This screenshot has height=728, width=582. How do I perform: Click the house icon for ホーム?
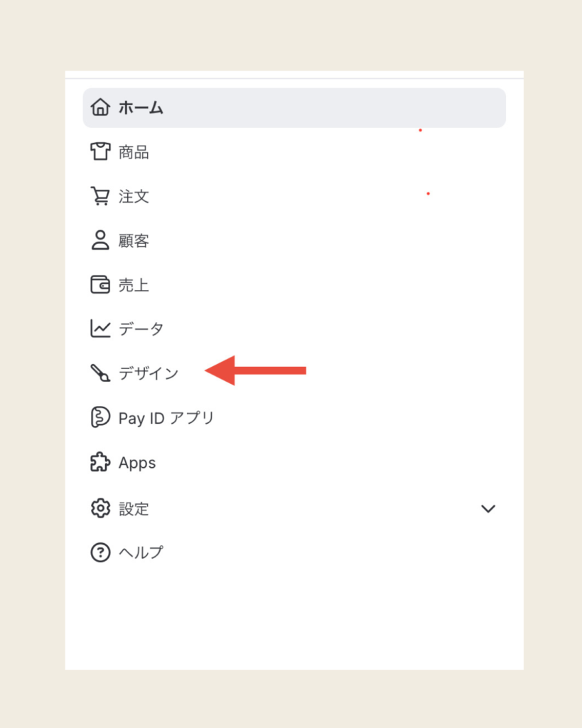100,108
